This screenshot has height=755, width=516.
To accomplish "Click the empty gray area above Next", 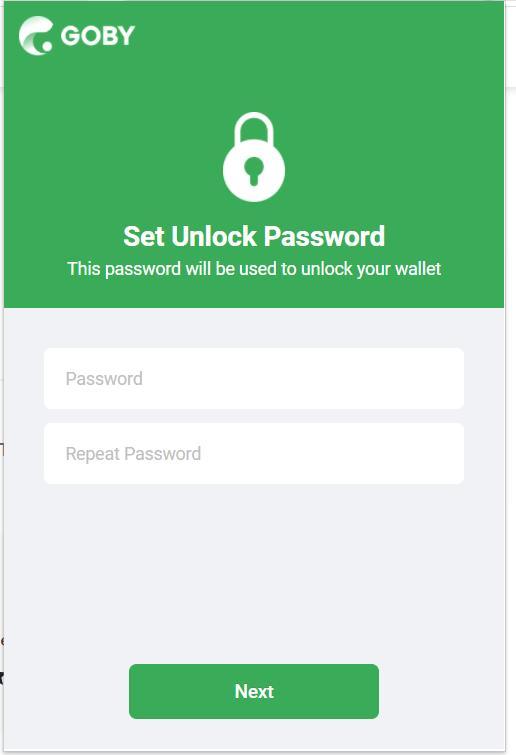I will (x=254, y=573).
